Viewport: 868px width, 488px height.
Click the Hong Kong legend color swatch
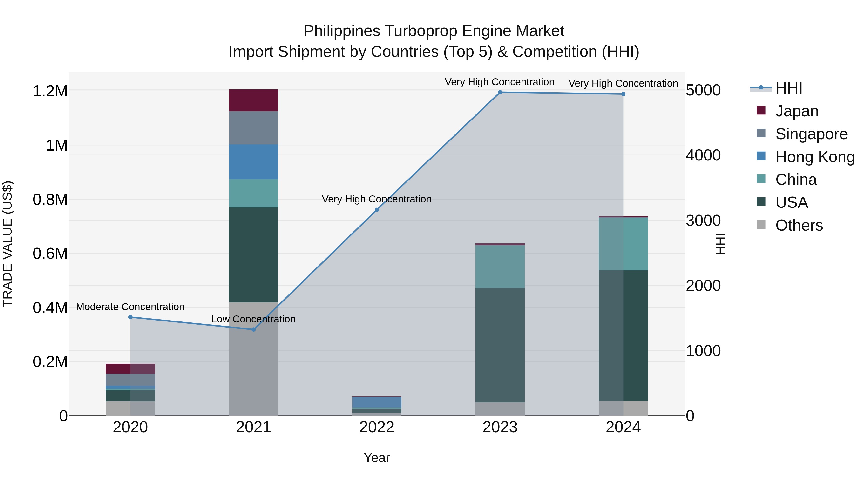click(761, 156)
